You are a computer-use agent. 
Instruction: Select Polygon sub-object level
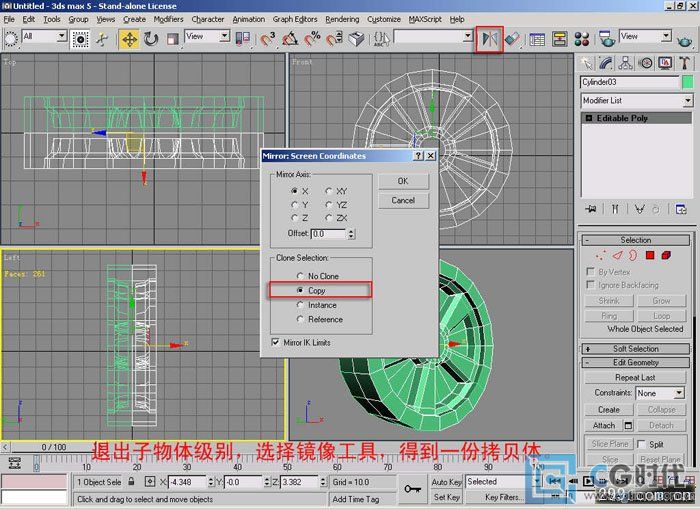(x=650, y=256)
